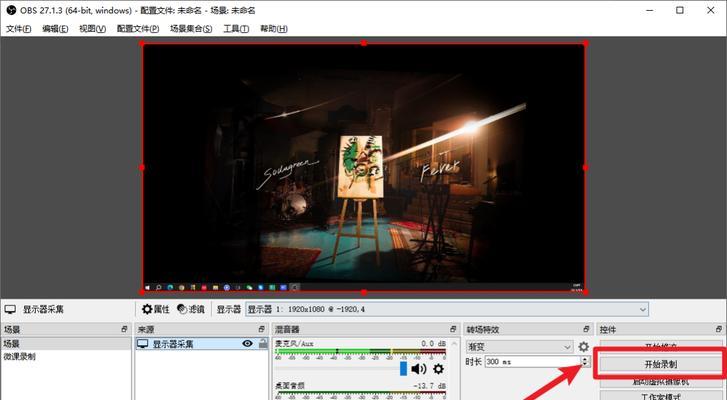Click the right-middle red resize handle of preview
Screen dimensions: 727x400
(x=586, y=167)
